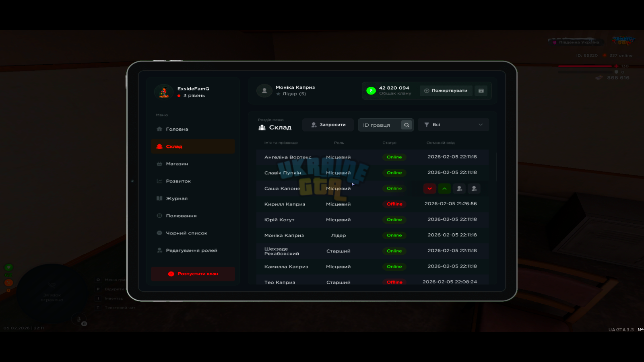Screen dimensions: 644x362
Task: Demote Саша Капоне with red down arrow
Action: point(429,189)
